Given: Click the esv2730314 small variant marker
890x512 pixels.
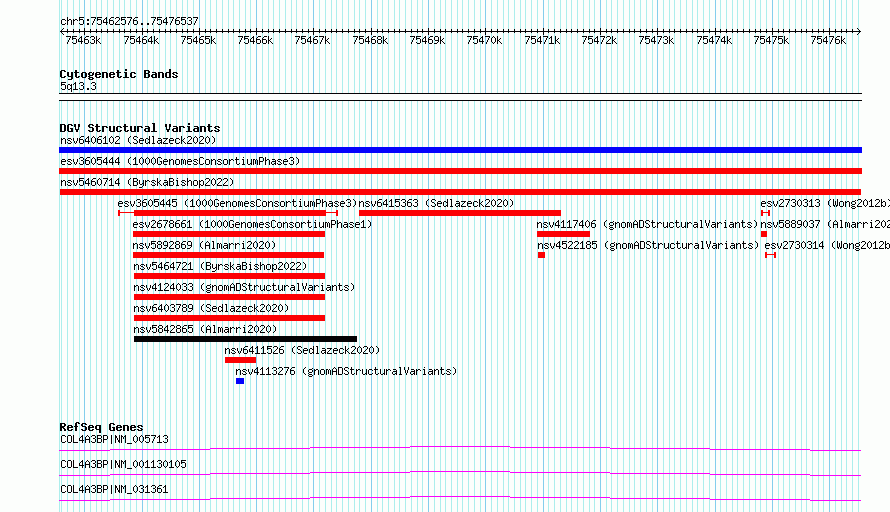Looking at the screenshot, I should pos(770,255).
